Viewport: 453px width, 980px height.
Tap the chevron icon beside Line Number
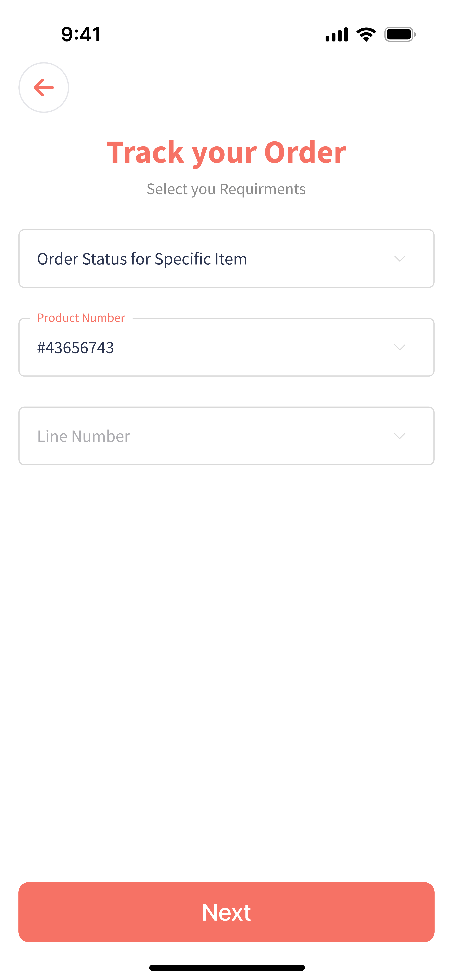click(x=399, y=436)
